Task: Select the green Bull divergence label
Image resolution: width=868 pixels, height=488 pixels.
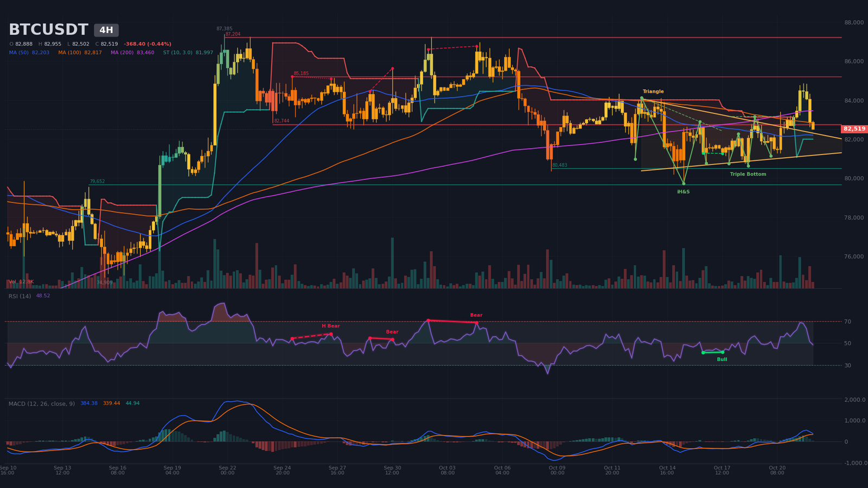Action: point(722,359)
